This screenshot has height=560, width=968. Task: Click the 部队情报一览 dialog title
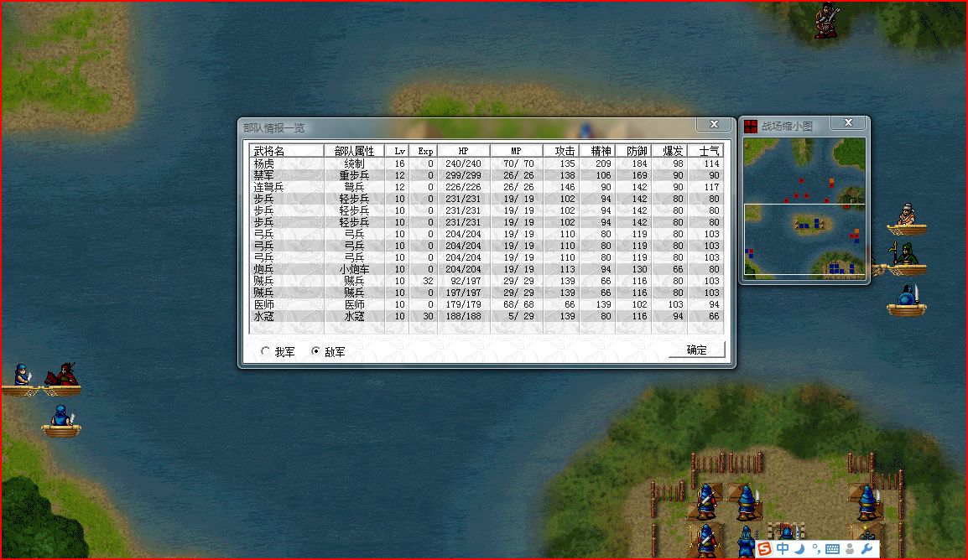tap(274, 127)
